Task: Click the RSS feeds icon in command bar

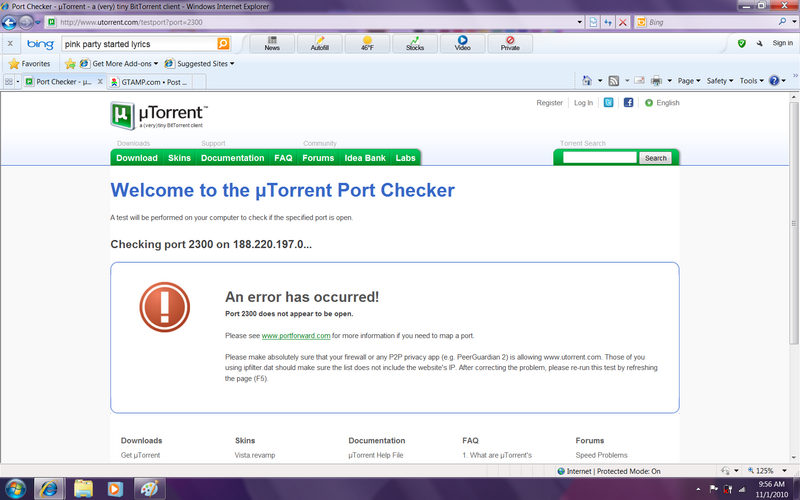Action: (x=612, y=81)
